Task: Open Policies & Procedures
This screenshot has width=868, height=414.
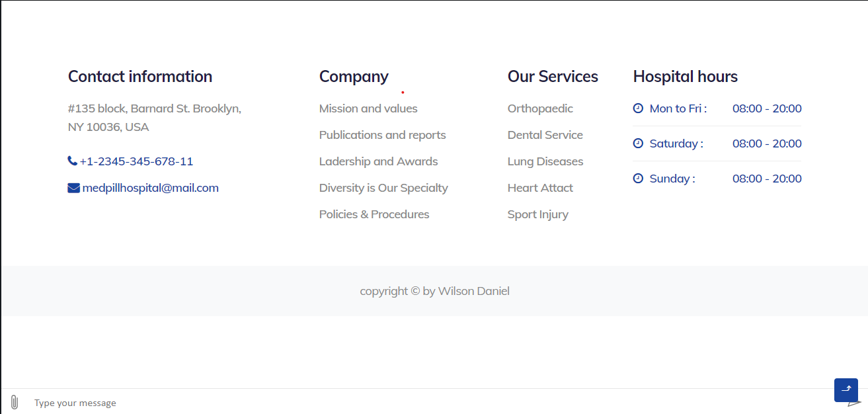Action: click(x=374, y=214)
